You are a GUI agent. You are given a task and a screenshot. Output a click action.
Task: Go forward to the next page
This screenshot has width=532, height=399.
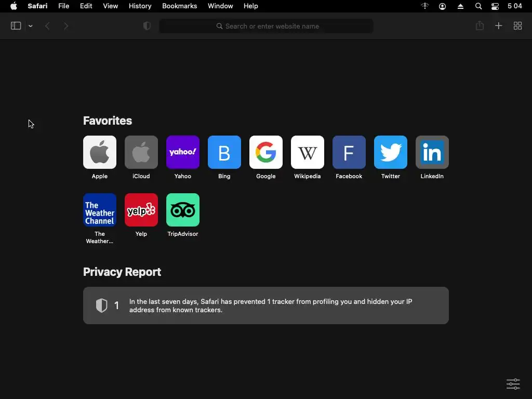pyautogui.click(x=66, y=26)
